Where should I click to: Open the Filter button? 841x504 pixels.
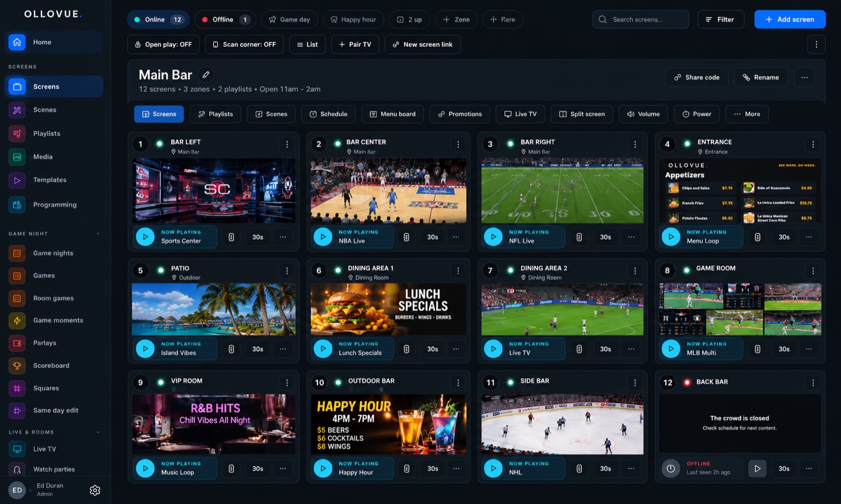pyautogui.click(x=721, y=19)
